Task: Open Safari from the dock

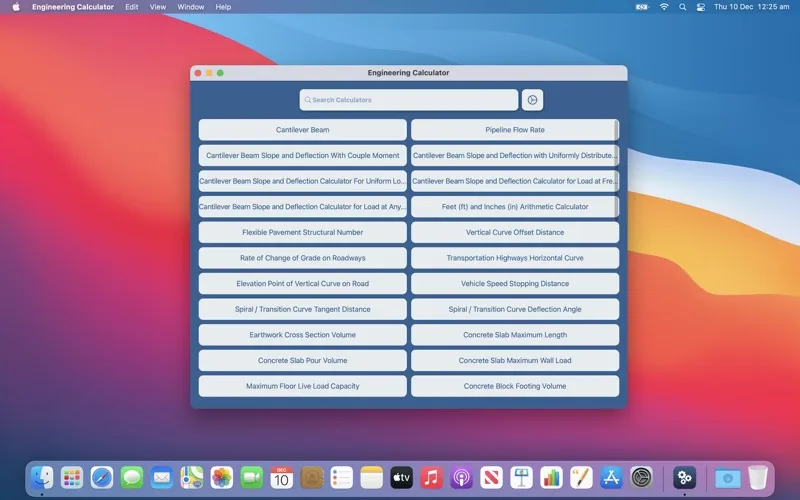Action: pyautogui.click(x=102, y=478)
